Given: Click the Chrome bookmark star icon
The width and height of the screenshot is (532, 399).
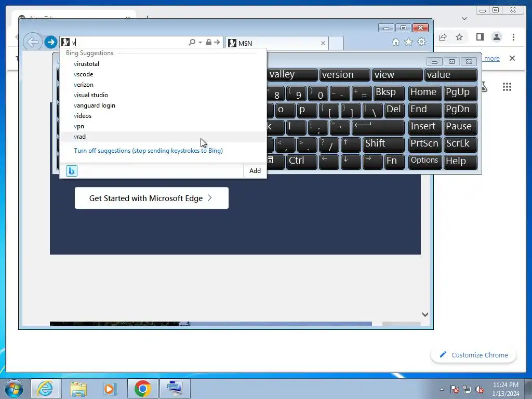Looking at the screenshot, I should coord(459,37).
